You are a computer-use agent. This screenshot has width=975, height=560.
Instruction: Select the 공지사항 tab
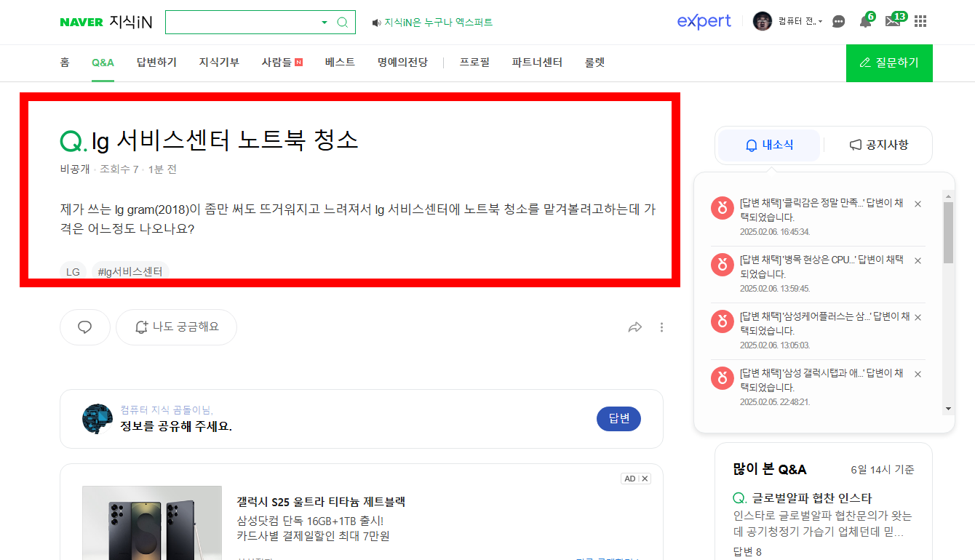pos(879,145)
